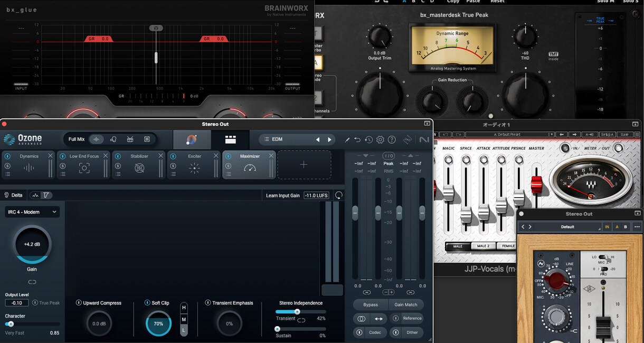Select the Maximizer module tab

tap(249, 164)
